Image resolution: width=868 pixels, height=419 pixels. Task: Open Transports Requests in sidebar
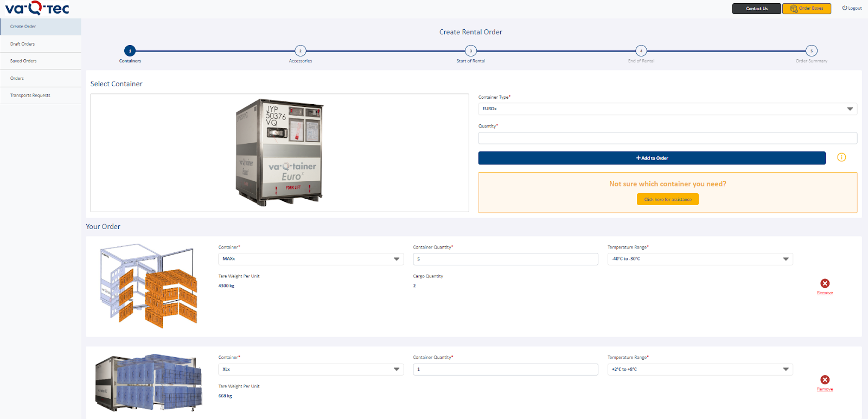(41, 96)
